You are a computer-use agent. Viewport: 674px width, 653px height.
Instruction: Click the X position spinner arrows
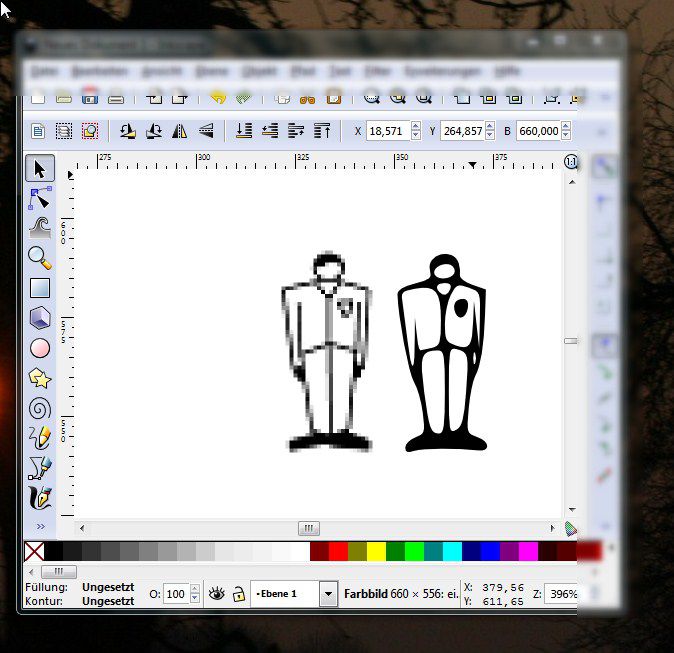416,131
